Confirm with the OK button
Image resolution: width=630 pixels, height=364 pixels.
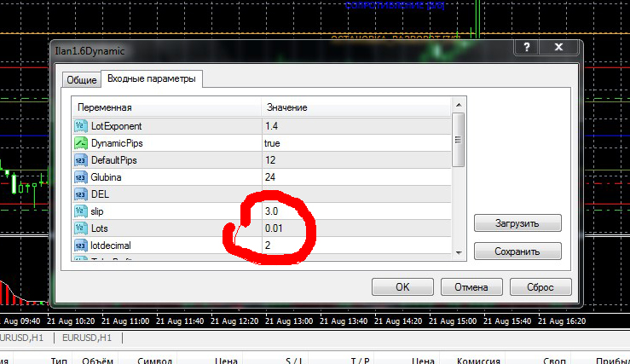coord(402,287)
